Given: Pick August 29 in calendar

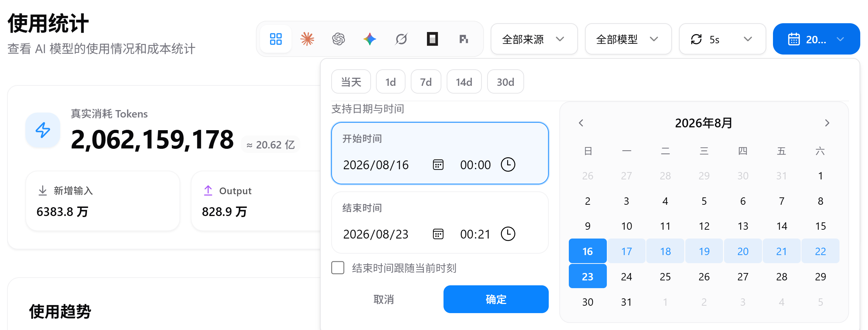Looking at the screenshot, I should [x=820, y=277].
